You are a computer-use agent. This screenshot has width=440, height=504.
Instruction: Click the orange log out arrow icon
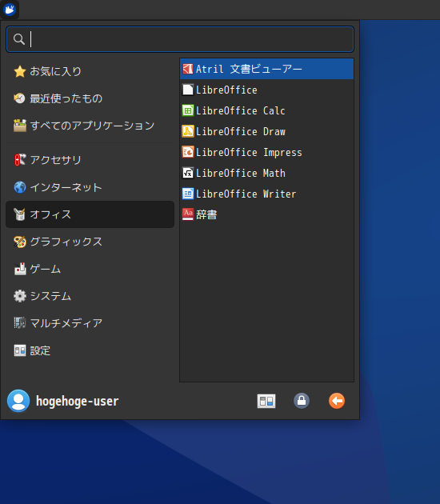click(337, 401)
